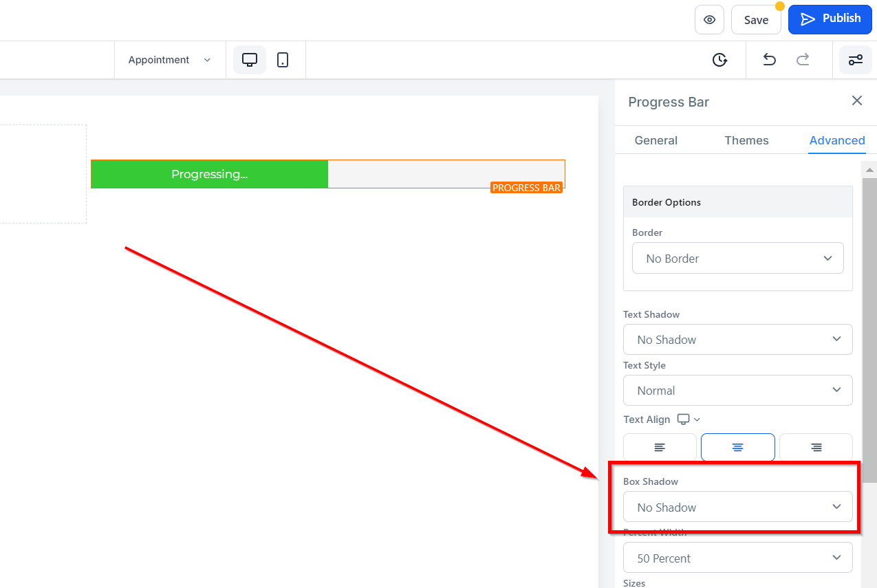Switch to mobile view icon

pyautogui.click(x=283, y=60)
